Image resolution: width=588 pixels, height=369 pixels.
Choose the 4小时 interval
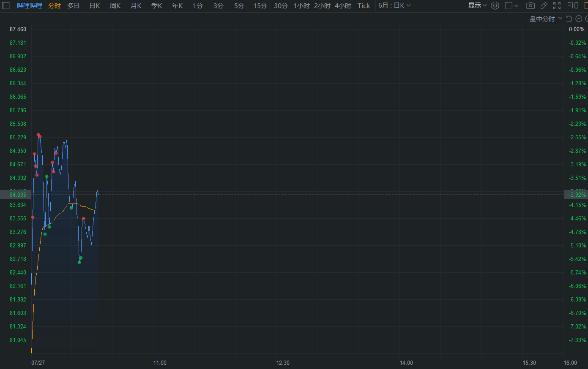point(343,5)
